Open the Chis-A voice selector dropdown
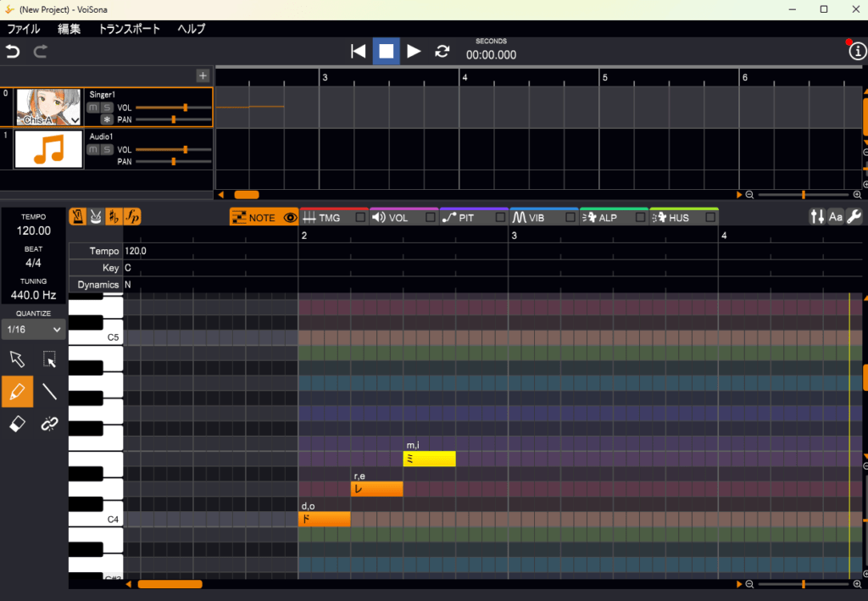The height and width of the screenshot is (601, 868). tap(75, 120)
